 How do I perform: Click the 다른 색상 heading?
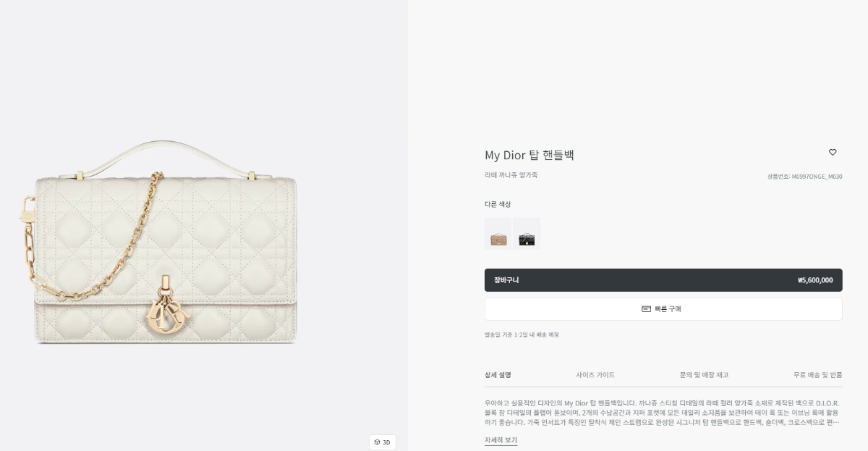(498, 204)
